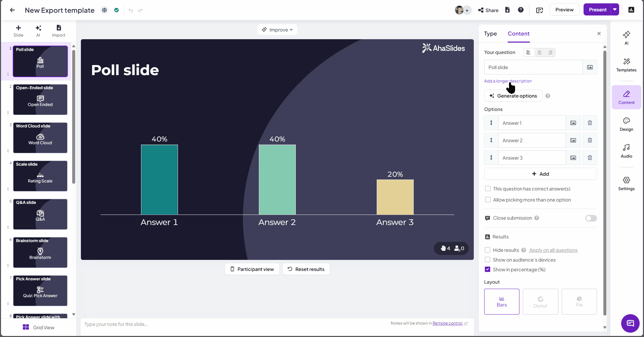
Task: Click the Participant view button
Action: tap(252, 269)
